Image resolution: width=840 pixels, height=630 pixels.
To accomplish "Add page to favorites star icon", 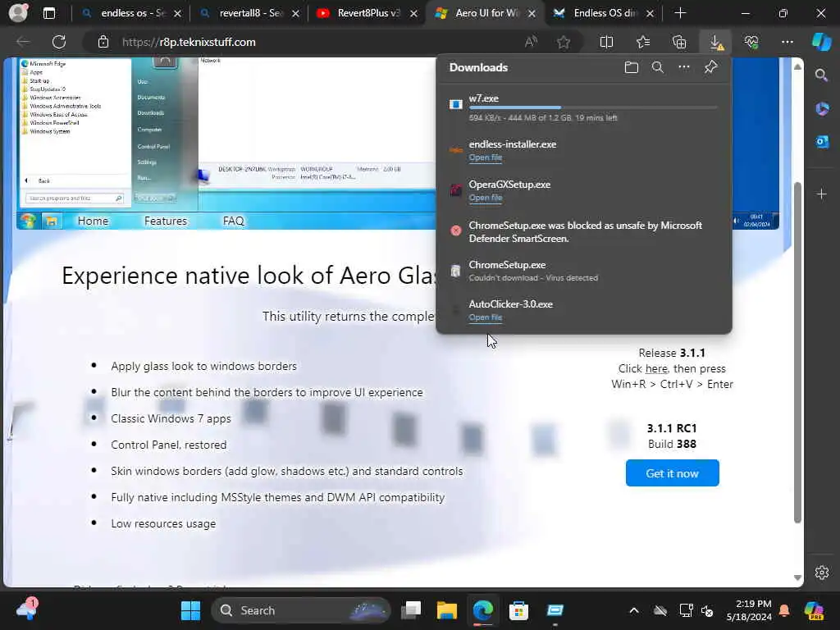I will tap(563, 42).
